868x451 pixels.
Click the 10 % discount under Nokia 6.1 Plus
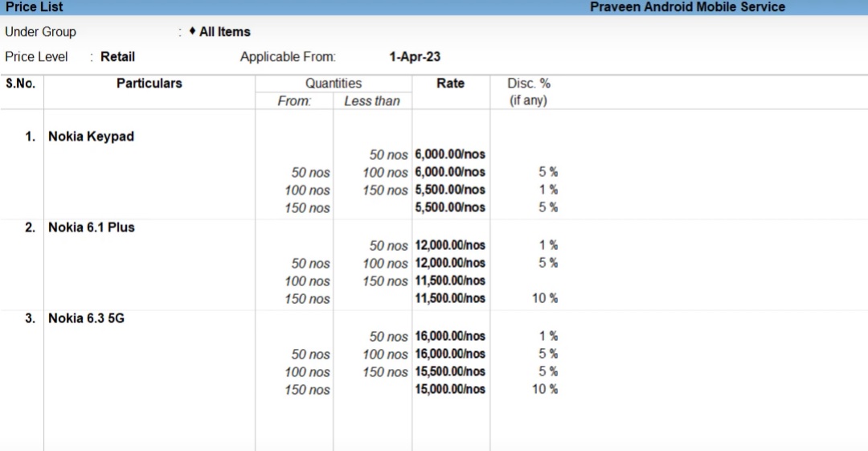pos(545,298)
